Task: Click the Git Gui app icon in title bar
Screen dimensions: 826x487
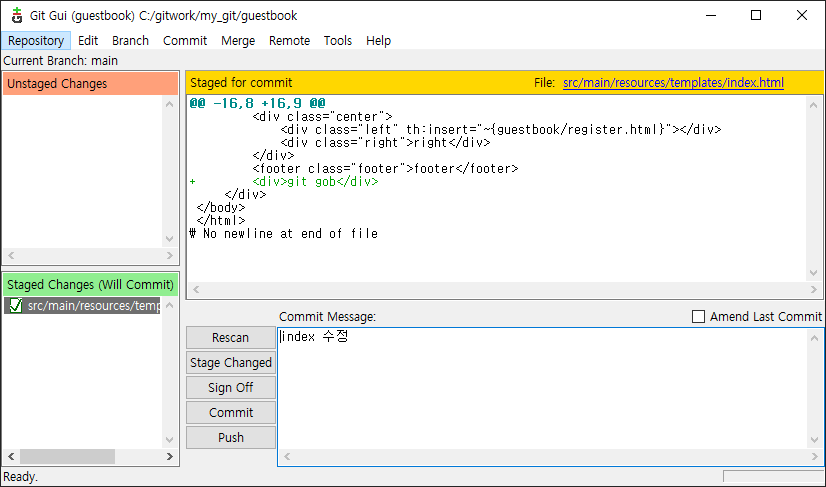Action: 17,15
